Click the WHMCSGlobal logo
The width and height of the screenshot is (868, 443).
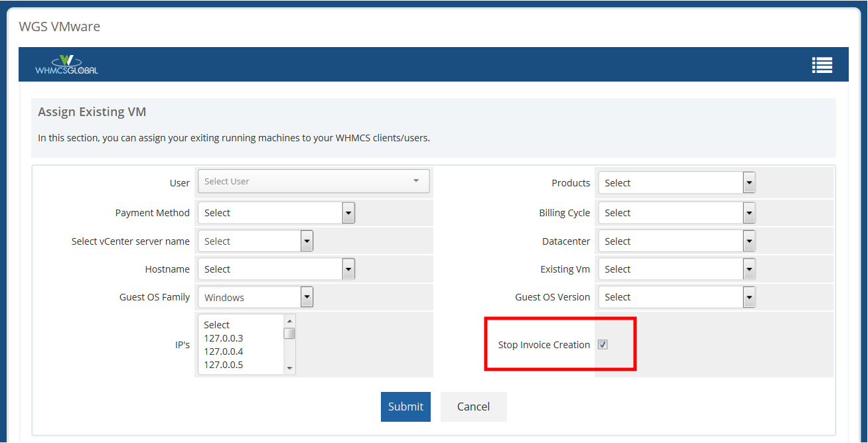click(66, 64)
